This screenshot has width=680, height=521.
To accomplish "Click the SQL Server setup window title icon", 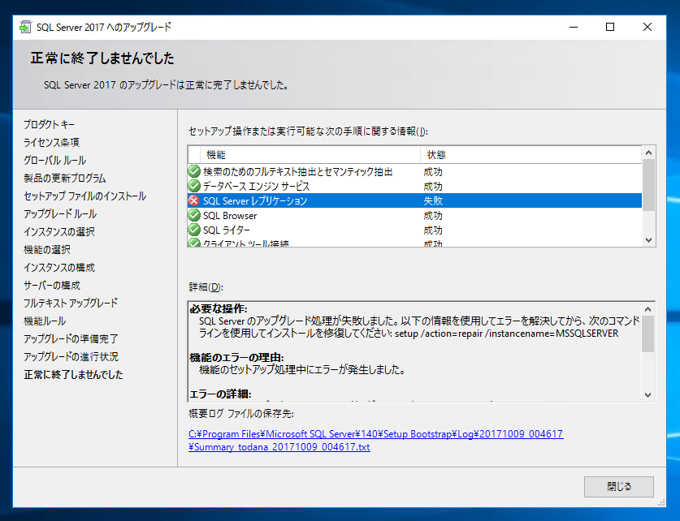I will click(x=25, y=27).
